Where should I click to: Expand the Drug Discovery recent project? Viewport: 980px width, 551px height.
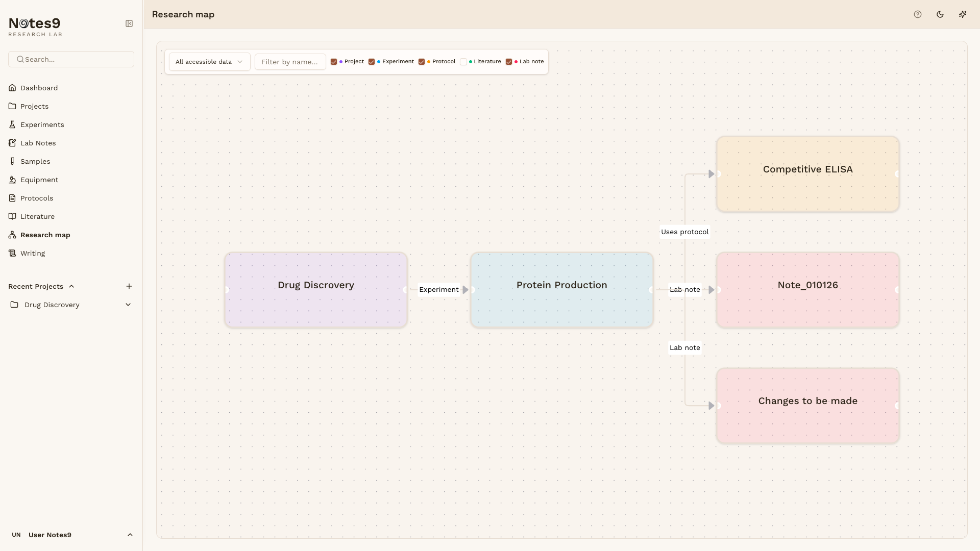coord(128,305)
